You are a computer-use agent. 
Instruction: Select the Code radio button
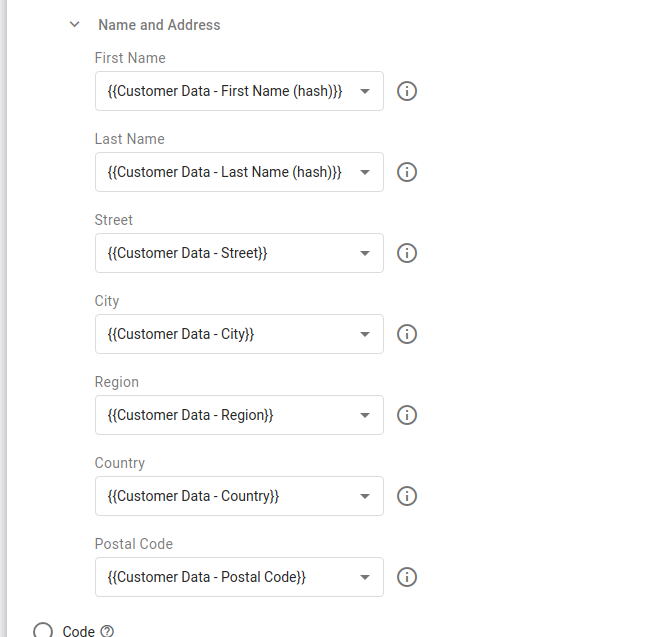(43, 631)
